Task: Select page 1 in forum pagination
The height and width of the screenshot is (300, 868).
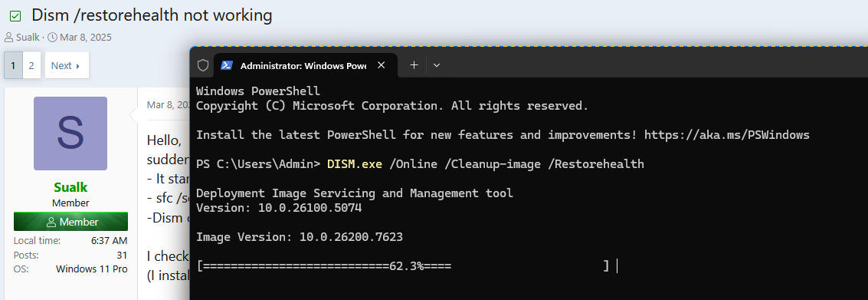Action: [x=13, y=65]
